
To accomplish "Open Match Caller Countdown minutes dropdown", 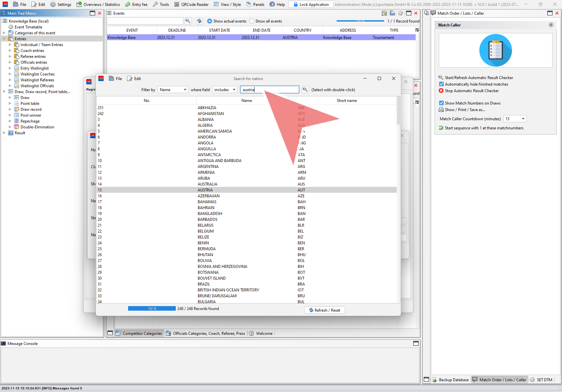I will [515, 119].
